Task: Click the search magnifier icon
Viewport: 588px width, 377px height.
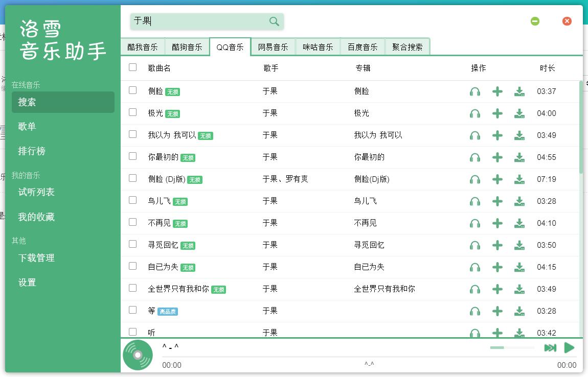Action: pos(274,21)
